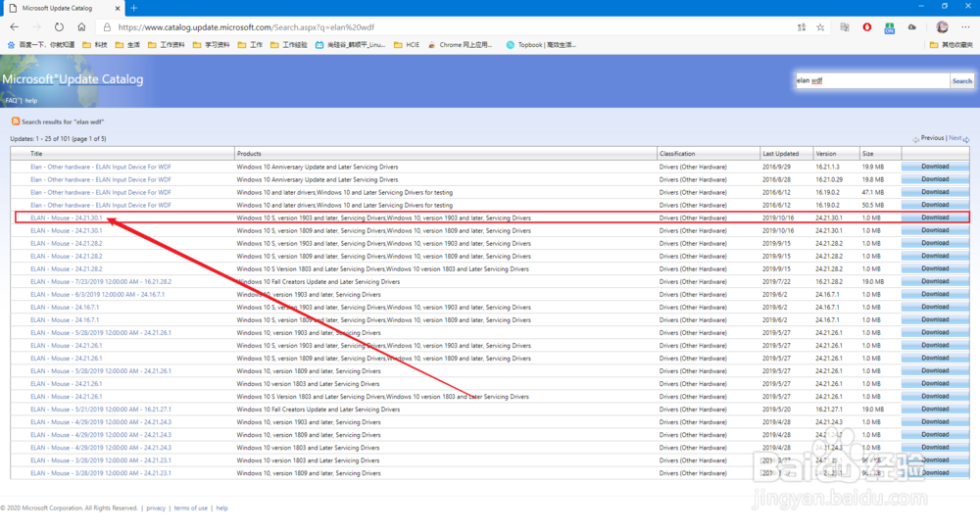Expand the 其他收藏夹 bookmarks folder
The image size is (980, 531).
952,45
